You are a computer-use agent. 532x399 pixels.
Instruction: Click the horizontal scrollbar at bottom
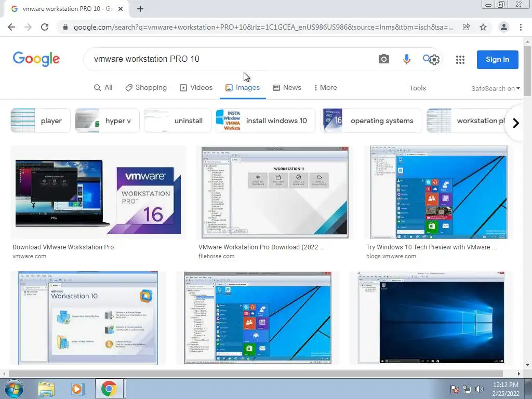(256, 374)
